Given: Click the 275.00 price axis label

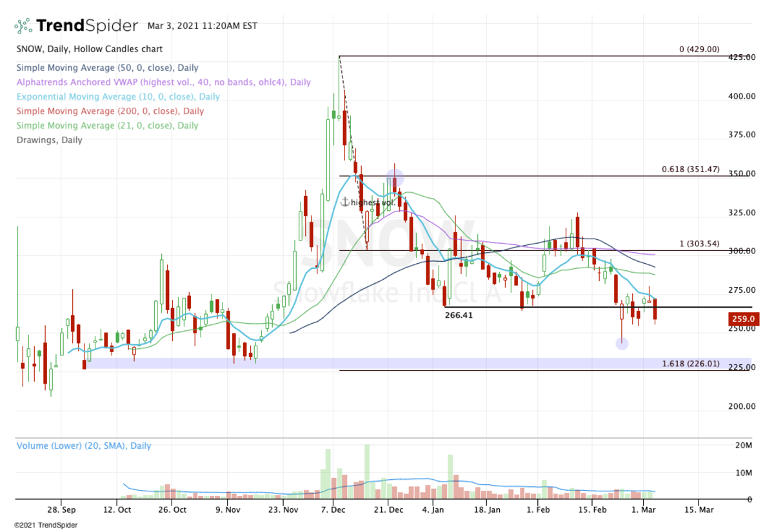Looking at the screenshot, I should pos(742,290).
